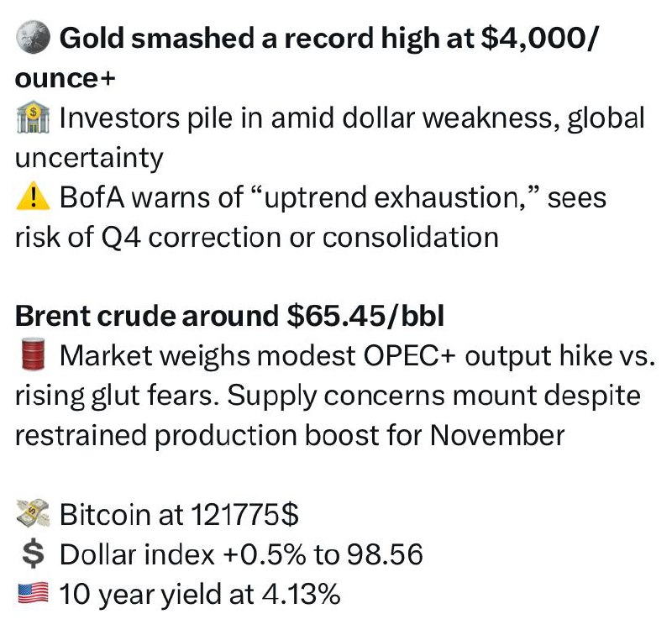Select the $4,000/ gold price text
The image size is (672, 635).
point(533,38)
